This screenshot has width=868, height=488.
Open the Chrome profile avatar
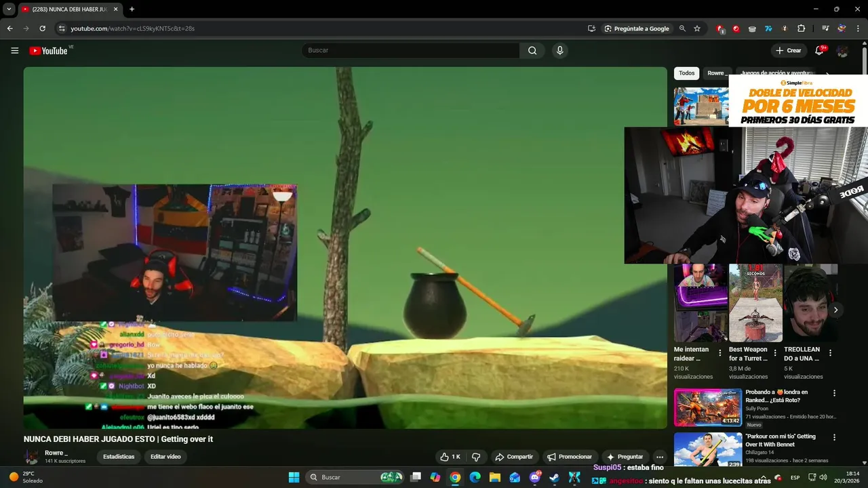(x=842, y=28)
